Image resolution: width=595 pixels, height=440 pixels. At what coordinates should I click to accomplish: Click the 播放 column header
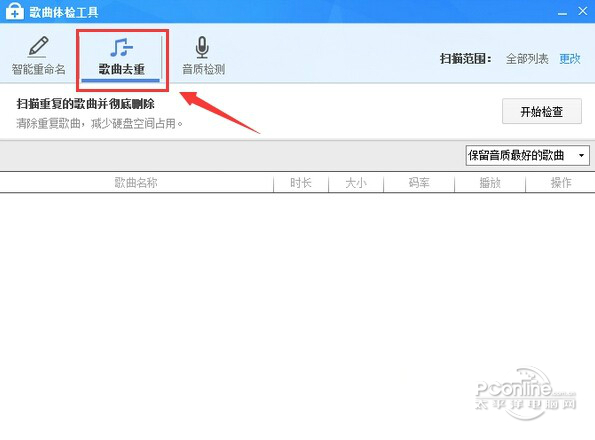coord(490,183)
